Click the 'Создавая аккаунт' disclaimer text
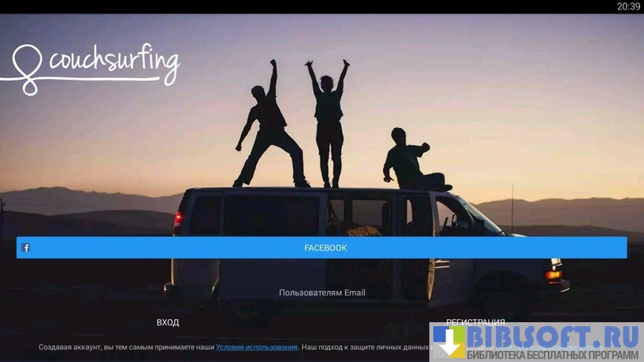 [126, 347]
